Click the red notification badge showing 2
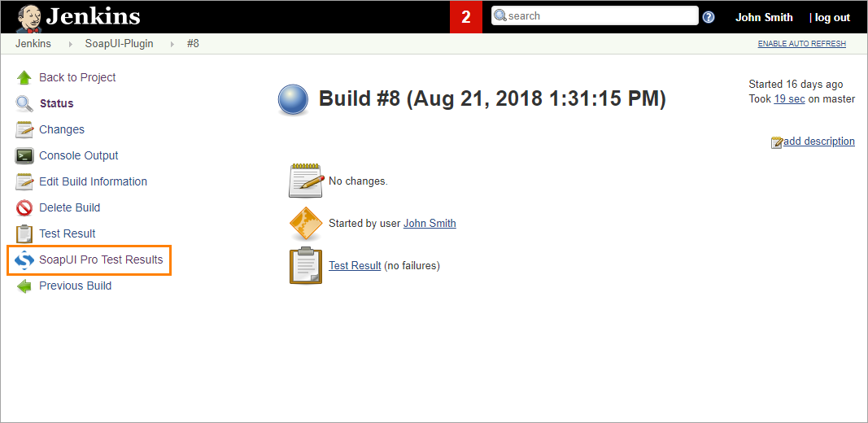The image size is (868, 423). pyautogui.click(x=466, y=17)
